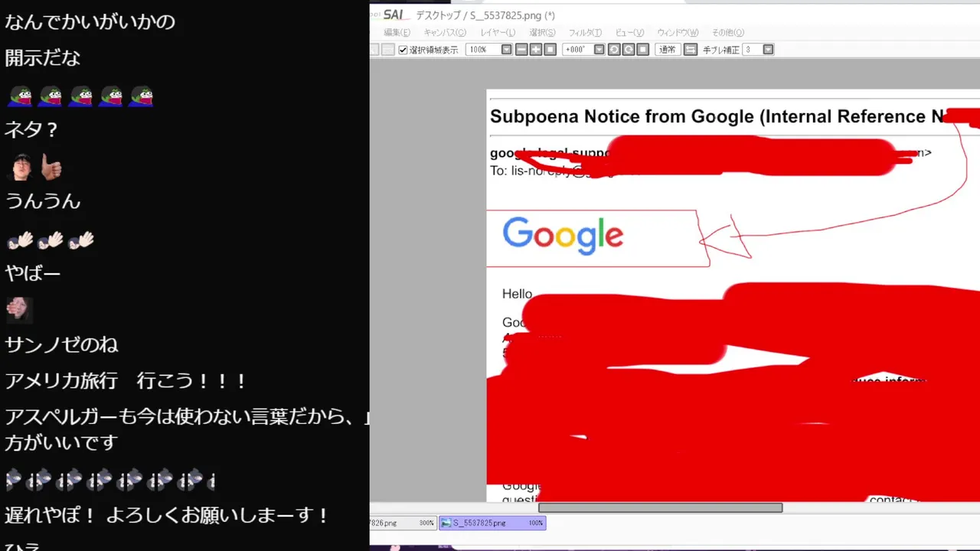
Task: Click 'Subpoena Notice from Google' heading
Action: (621, 116)
